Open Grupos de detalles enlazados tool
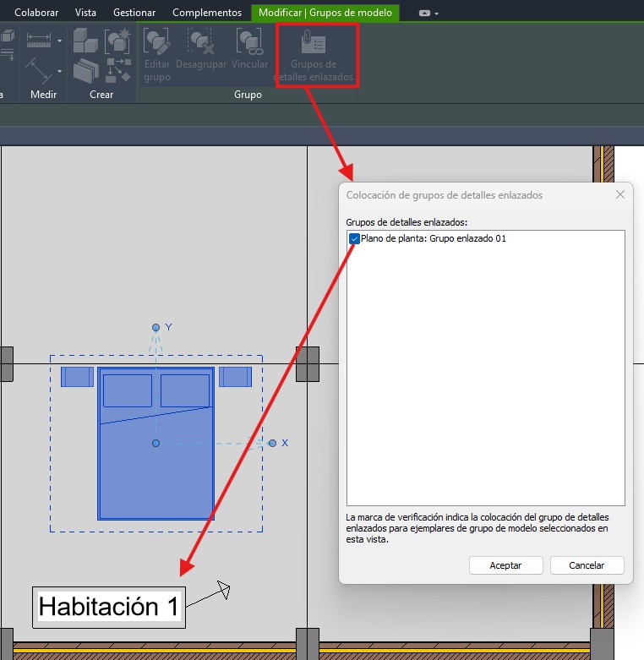 pyautogui.click(x=314, y=56)
